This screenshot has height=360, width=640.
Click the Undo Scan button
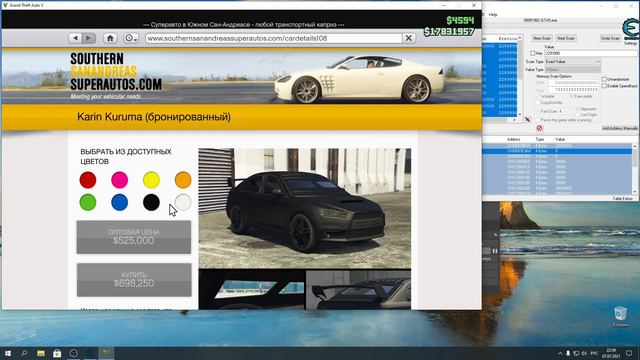[610, 38]
